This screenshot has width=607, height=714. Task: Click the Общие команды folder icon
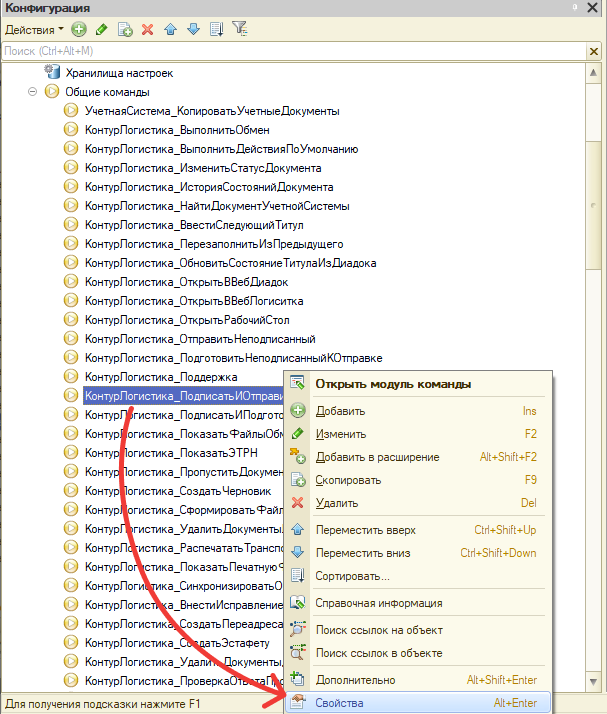pos(52,92)
